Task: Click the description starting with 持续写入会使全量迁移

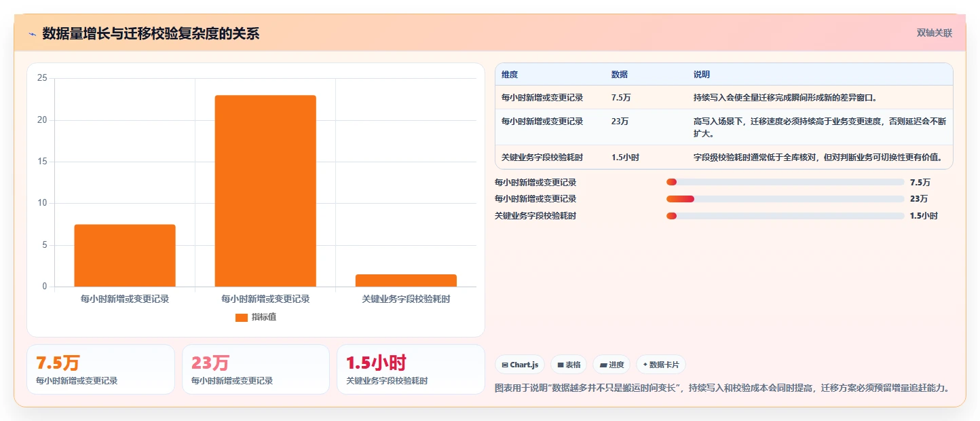Action: [785, 98]
